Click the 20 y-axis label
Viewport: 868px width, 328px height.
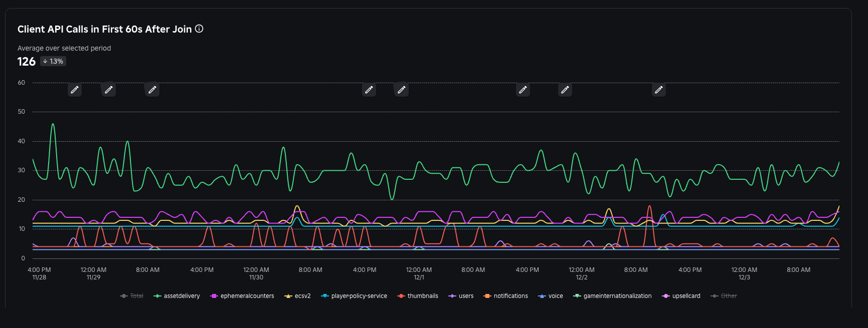coord(22,200)
